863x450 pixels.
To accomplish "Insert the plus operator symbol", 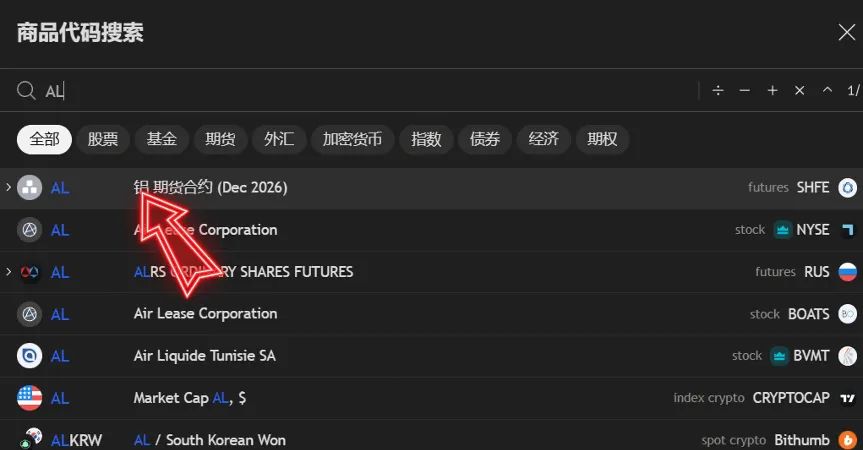I will point(772,91).
